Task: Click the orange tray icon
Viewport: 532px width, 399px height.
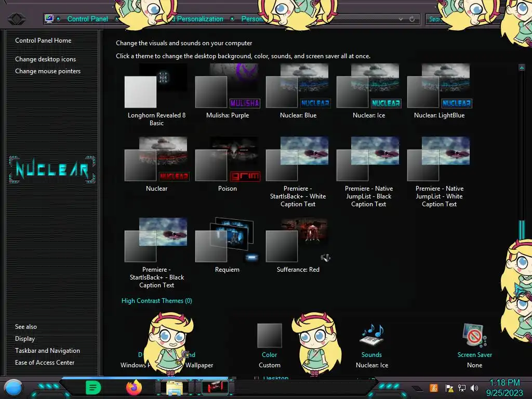Action: [434, 388]
